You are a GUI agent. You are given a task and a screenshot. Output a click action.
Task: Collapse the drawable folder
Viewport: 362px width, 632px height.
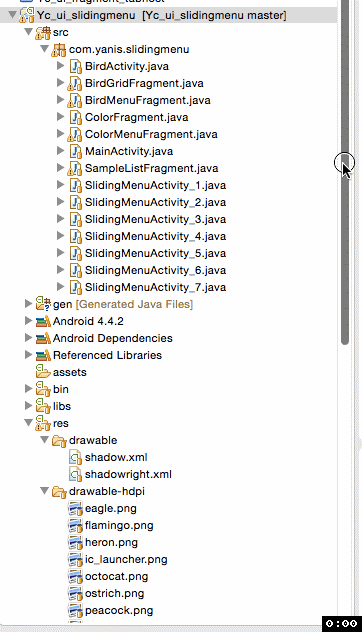[x=44, y=440]
